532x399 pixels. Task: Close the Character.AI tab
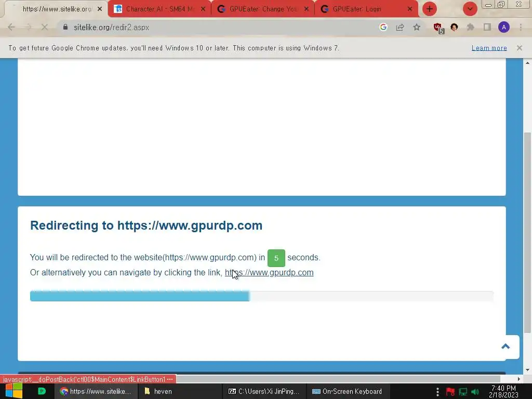coord(203,9)
